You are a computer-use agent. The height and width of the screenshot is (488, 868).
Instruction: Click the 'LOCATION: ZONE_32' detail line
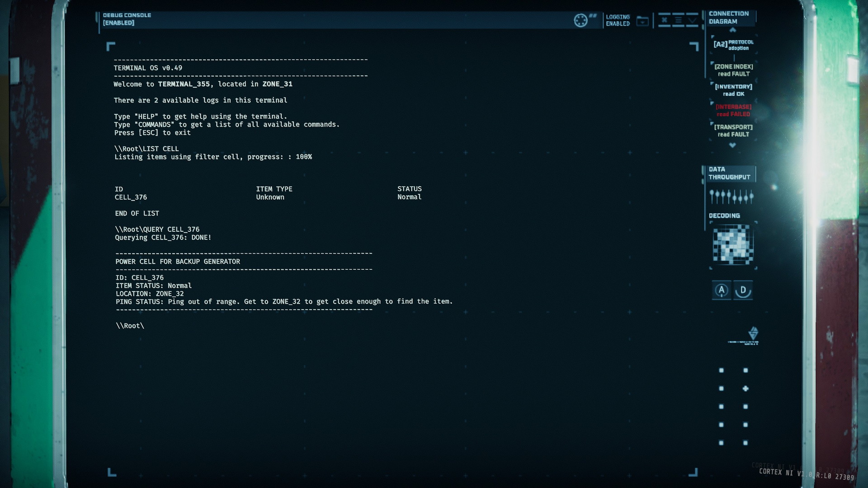150,294
